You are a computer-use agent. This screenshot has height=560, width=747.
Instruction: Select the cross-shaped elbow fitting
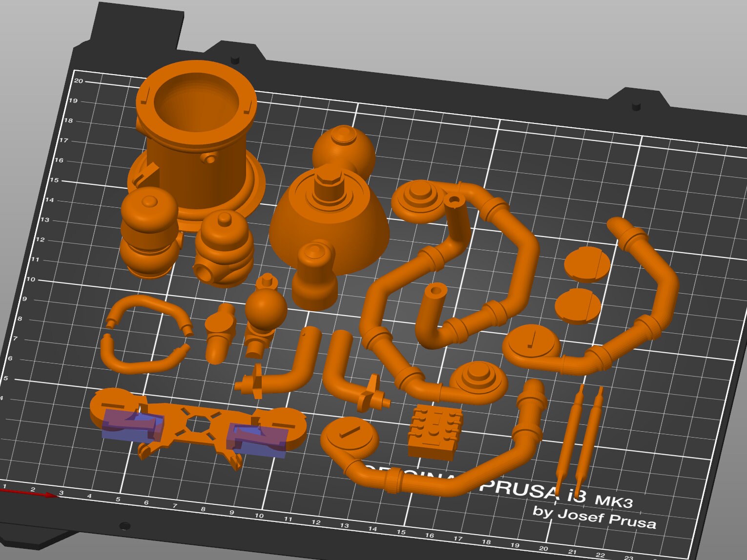tap(371, 395)
